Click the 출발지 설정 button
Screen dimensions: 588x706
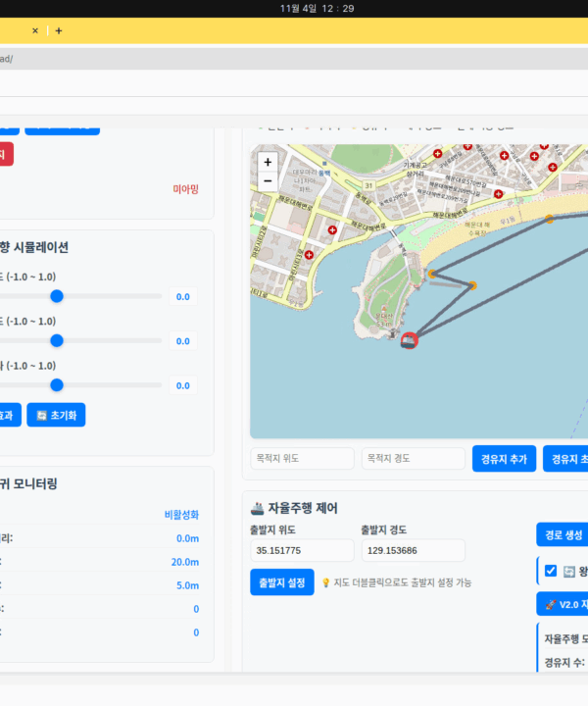(x=282, y=581)
